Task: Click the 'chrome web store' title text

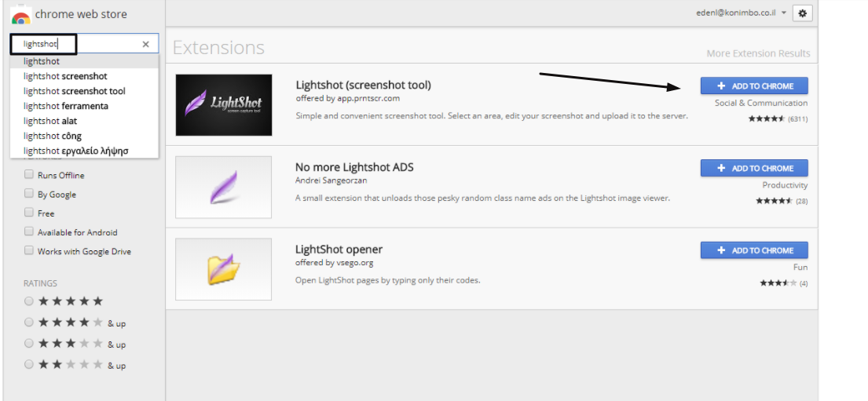Action: [x=81, y=14]
